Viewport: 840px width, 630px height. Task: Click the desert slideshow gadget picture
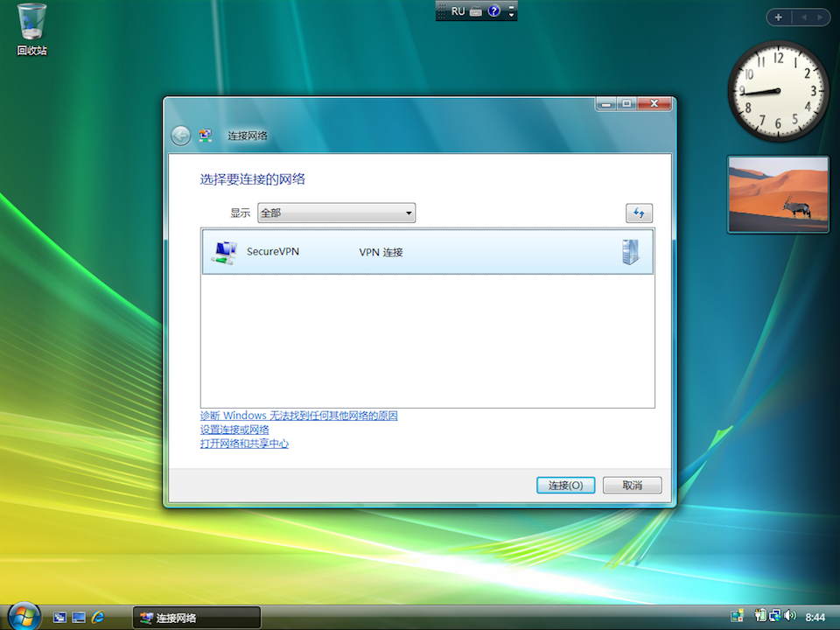(x=778, y=194)
